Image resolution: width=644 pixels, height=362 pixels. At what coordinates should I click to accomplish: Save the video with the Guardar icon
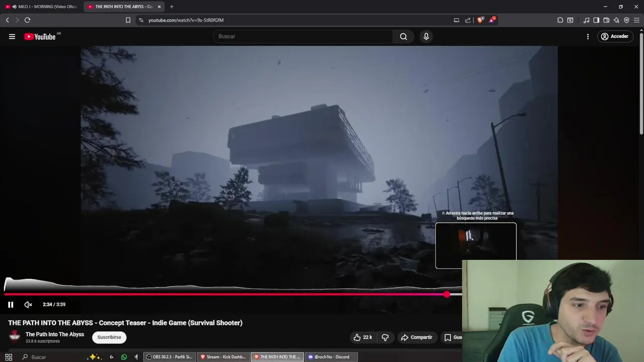pos(452,337)
